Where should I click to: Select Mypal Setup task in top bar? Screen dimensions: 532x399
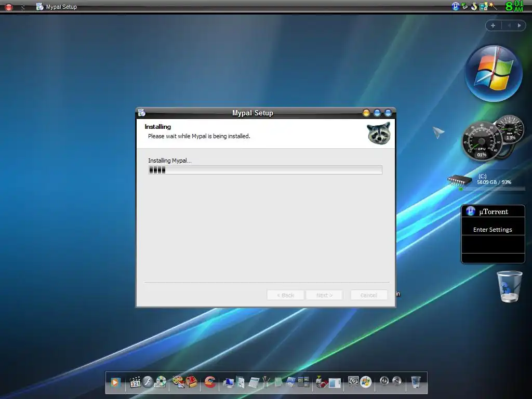coord(57,7)
